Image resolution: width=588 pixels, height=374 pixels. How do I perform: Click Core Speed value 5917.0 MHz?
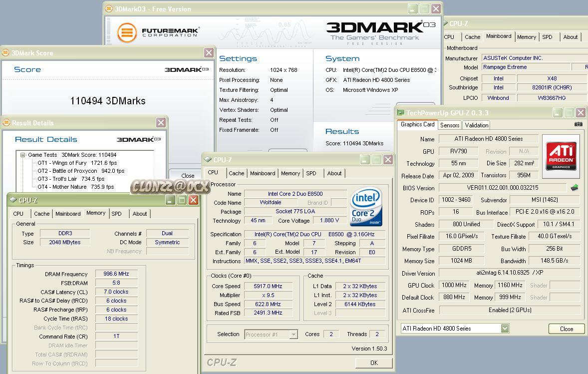click(x=268, y=286)
